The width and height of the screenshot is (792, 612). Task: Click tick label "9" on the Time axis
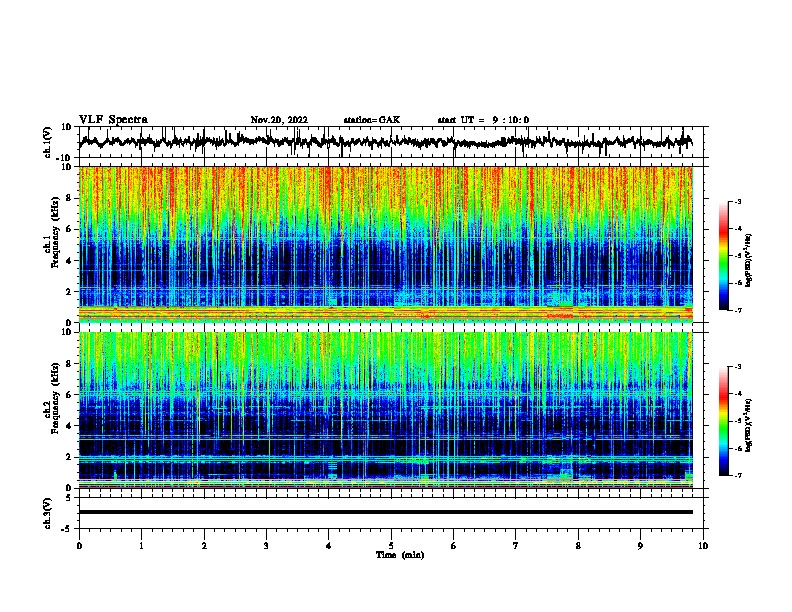pyautogui.click(x=640, y=546)
